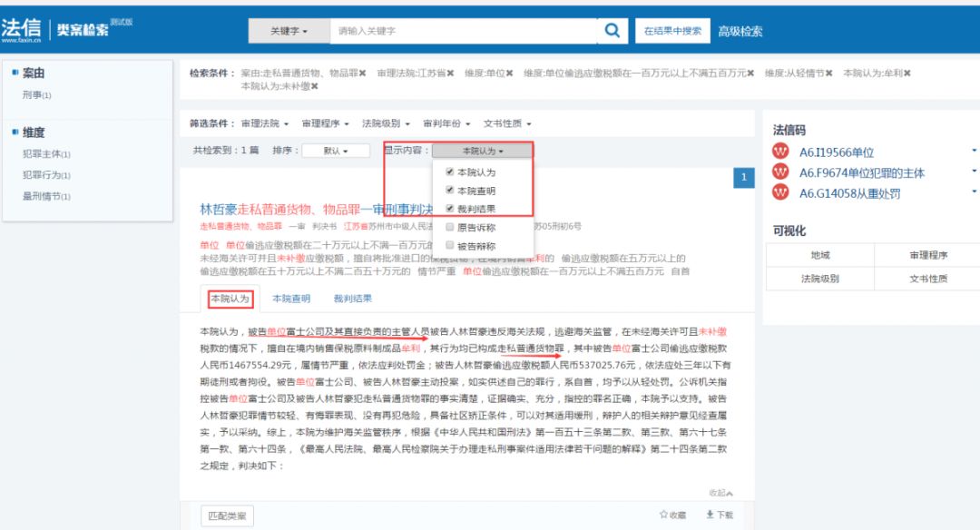Open law code A6.F9674单位犯罪的主体 link
The height and width of the screenshot is (530, 980).
tap(862, 173)
